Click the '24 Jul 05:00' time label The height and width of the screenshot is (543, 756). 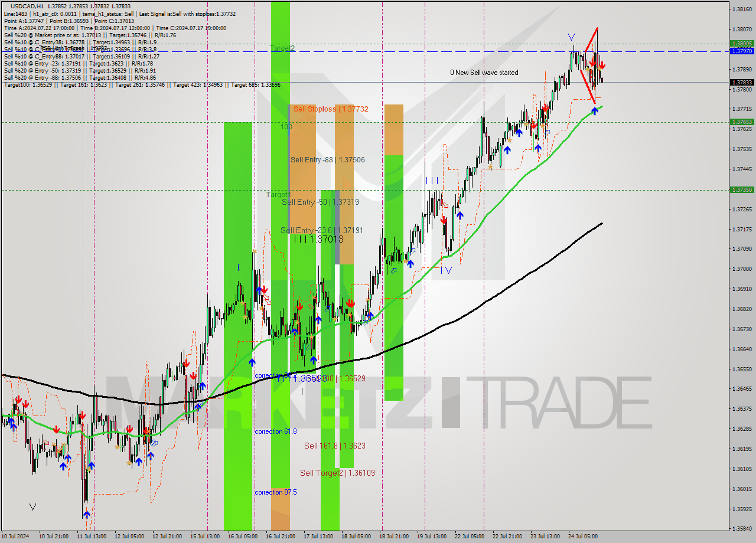pos(583,537)
